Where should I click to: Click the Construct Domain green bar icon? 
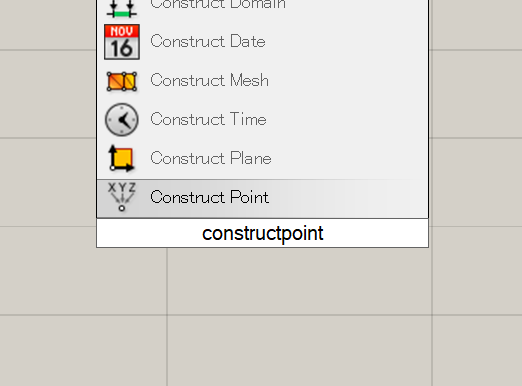122,8
